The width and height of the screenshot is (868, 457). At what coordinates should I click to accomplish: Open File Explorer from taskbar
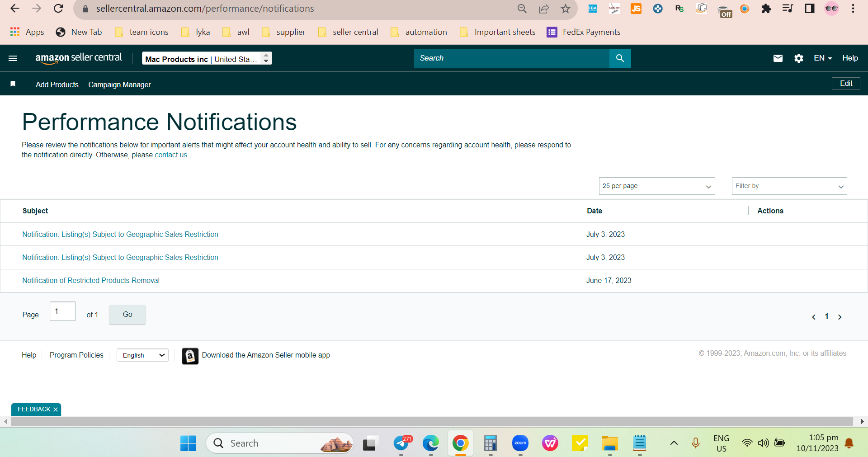[609, 443]
